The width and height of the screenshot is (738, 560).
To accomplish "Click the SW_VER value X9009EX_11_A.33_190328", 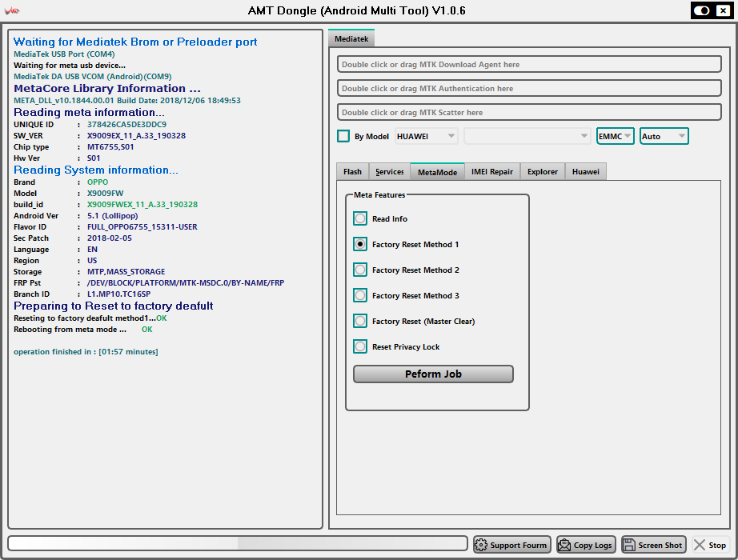I will click(137, 135).
